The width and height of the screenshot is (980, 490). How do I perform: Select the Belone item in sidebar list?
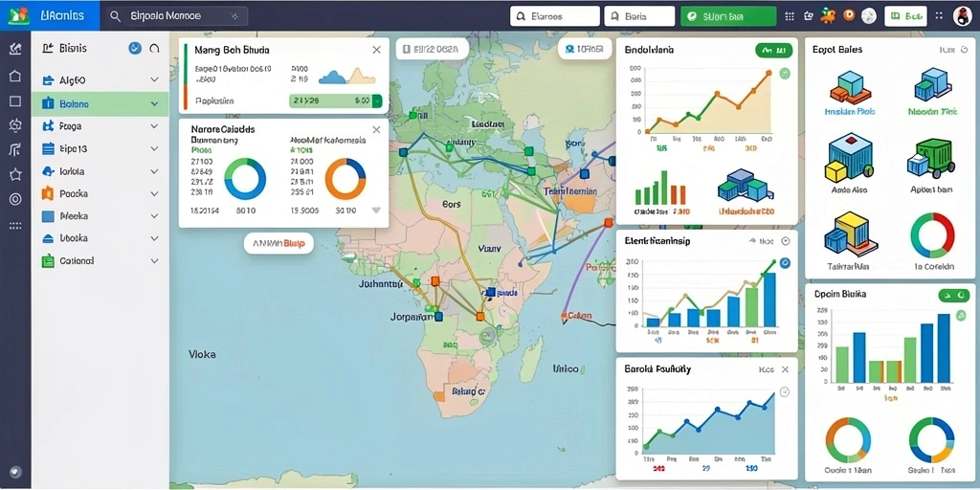(x=100, y=104)
